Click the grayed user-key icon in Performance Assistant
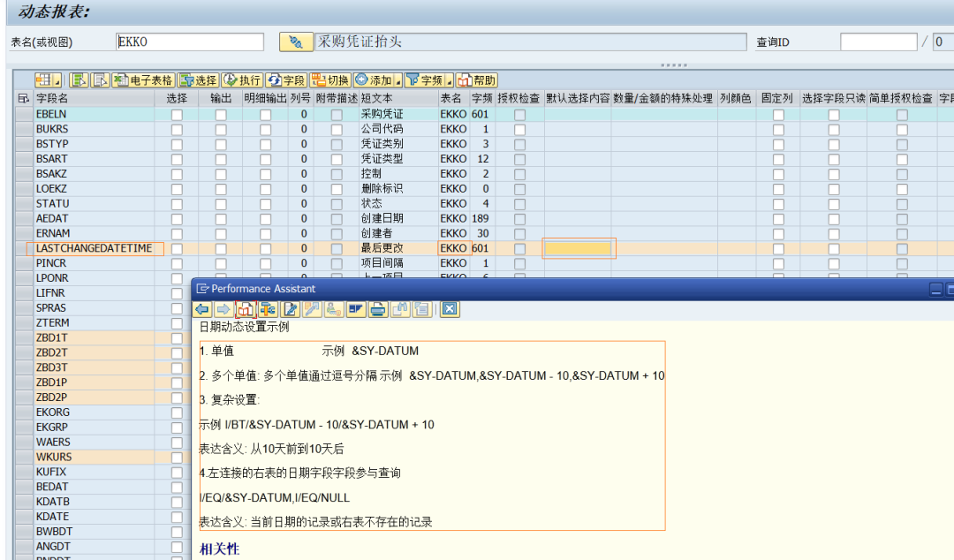Image resolution: width=954 pixels, height=560 pixels. (333, 309)
